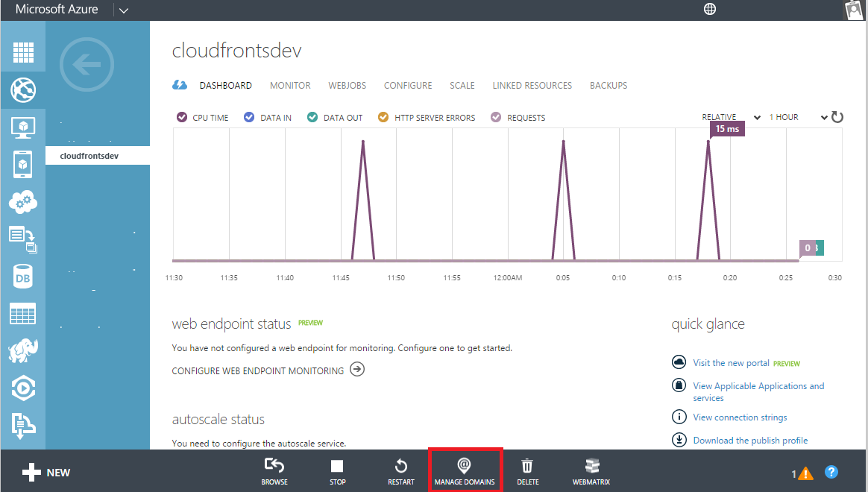Switch to the Backups tab
Screen dimensions: 868x492
pyautogui.click(x=608, y=86)
